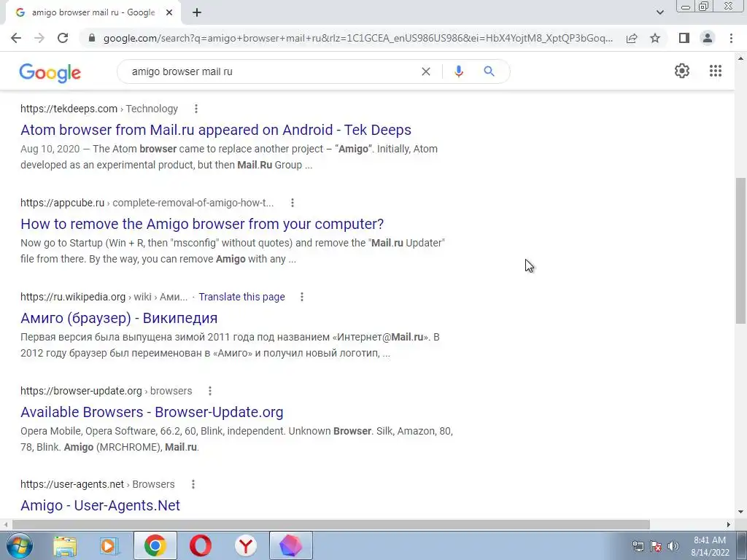Open the Chrome profile avatar
The width and height of the screenshot is (747, 560).
[708, 38]
